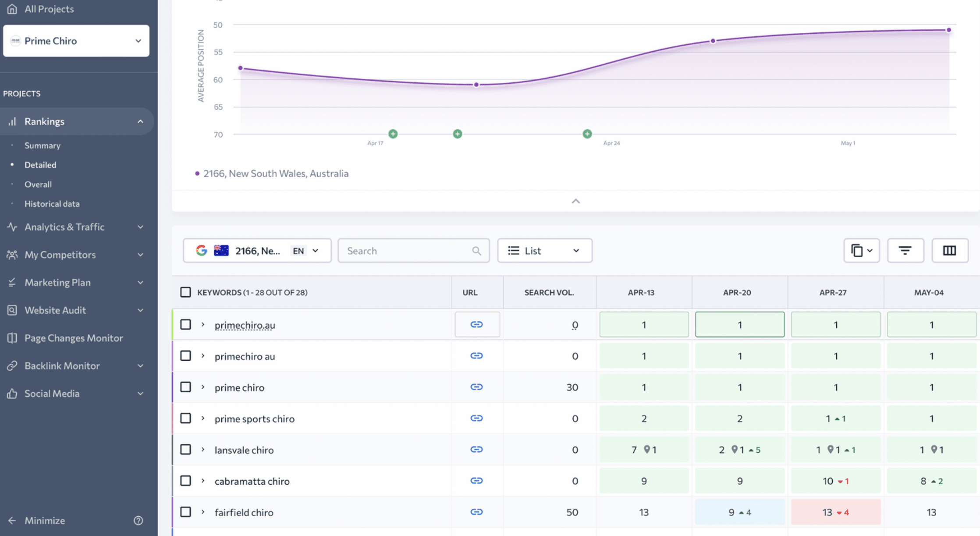Check the prime chiro row checkbox
980x536 pixels.
pos(185,387)
